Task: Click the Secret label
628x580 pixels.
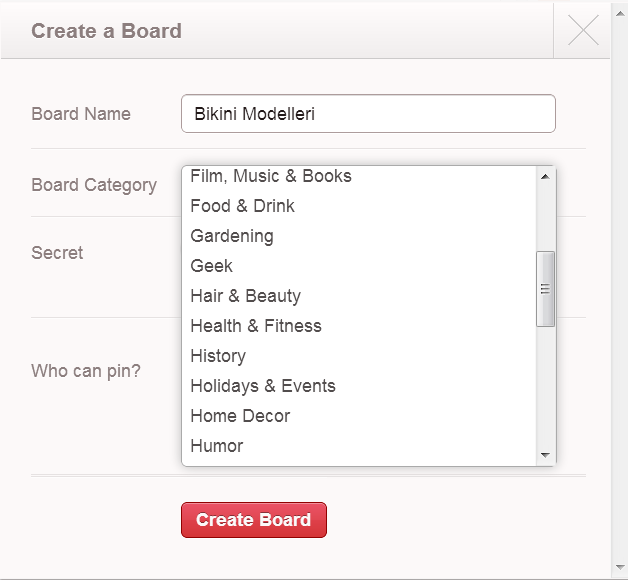Action: click(x=57, y=253)
